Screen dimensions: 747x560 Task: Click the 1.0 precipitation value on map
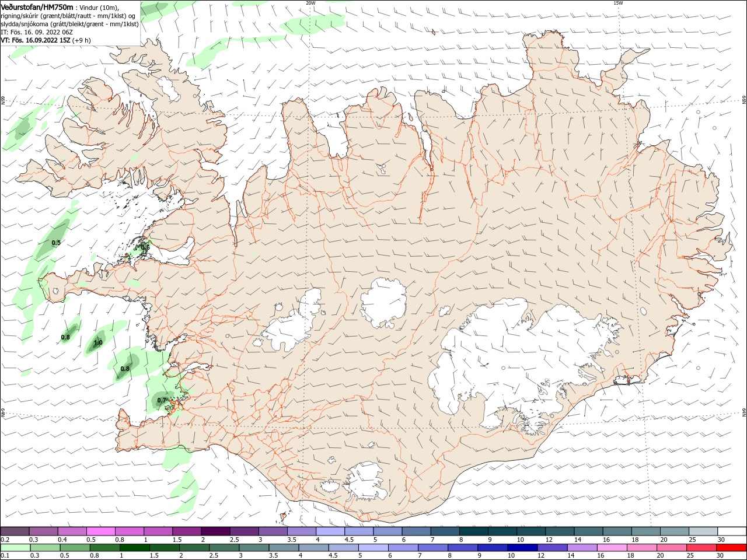point(98,343)
